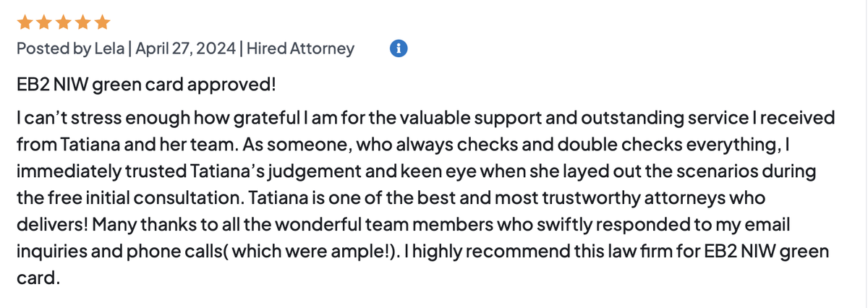Click the Hired Attorney label

coord(301,49)
